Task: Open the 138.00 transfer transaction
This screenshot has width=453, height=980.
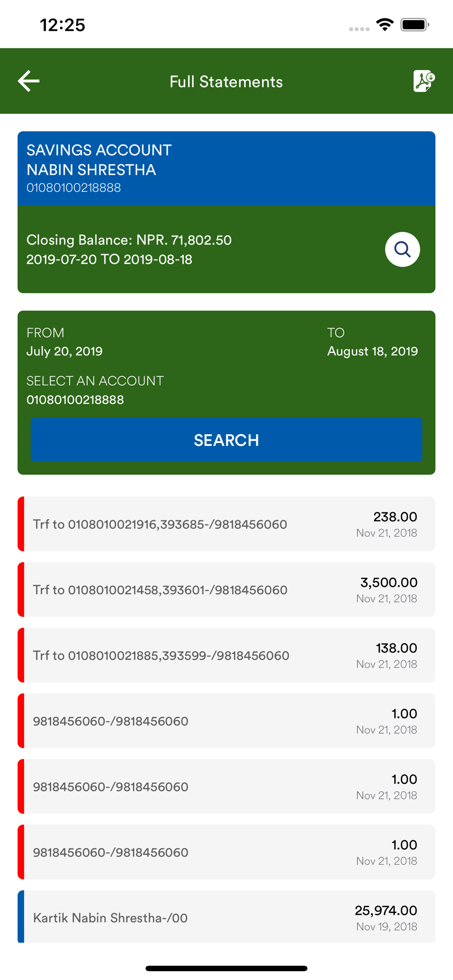Action: pyautogui.click(x=226, y=655)
